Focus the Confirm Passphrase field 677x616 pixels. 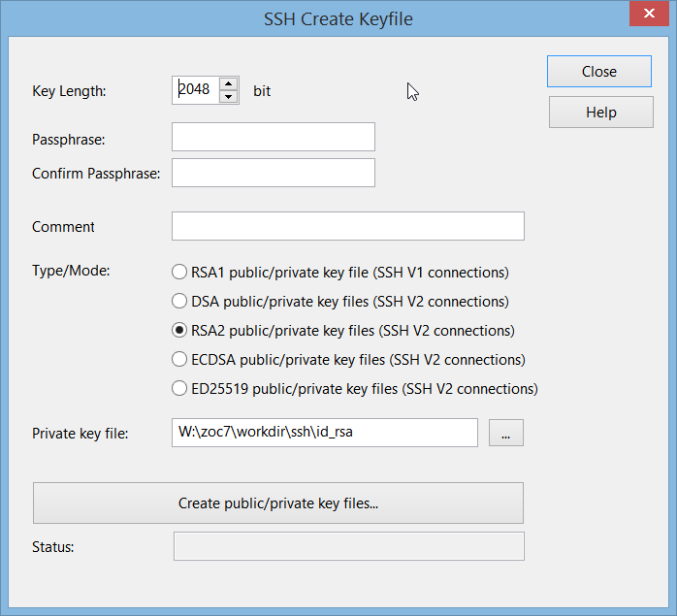tap(273, 173)
